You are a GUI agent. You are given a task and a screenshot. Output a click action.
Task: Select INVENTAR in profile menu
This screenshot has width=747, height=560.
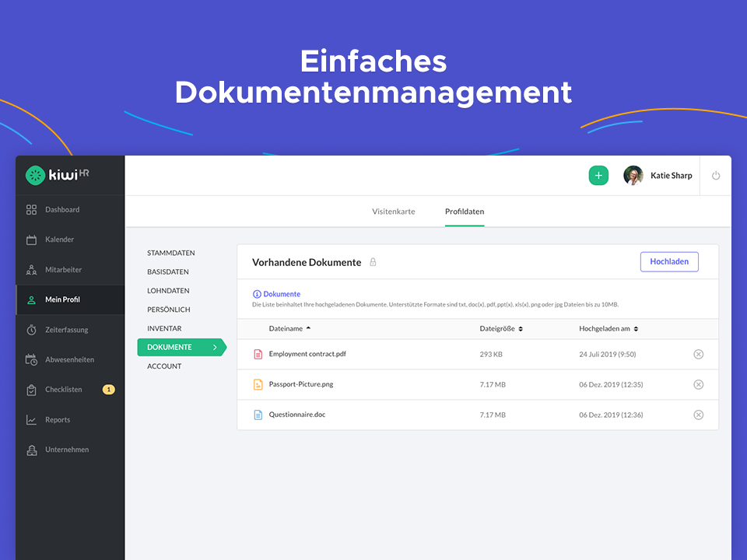click(164, 328)
